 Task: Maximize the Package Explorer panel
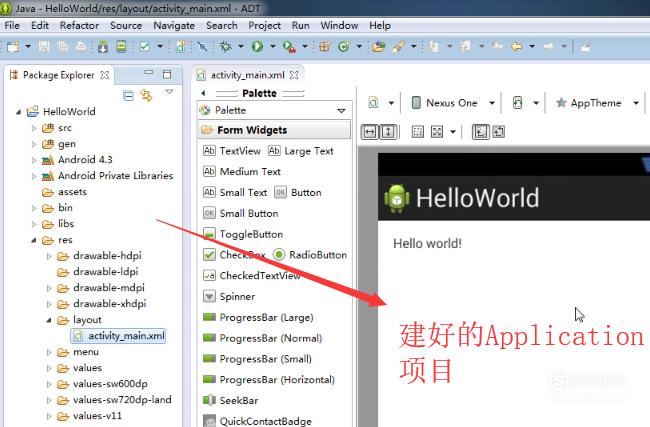click(167, 74)
